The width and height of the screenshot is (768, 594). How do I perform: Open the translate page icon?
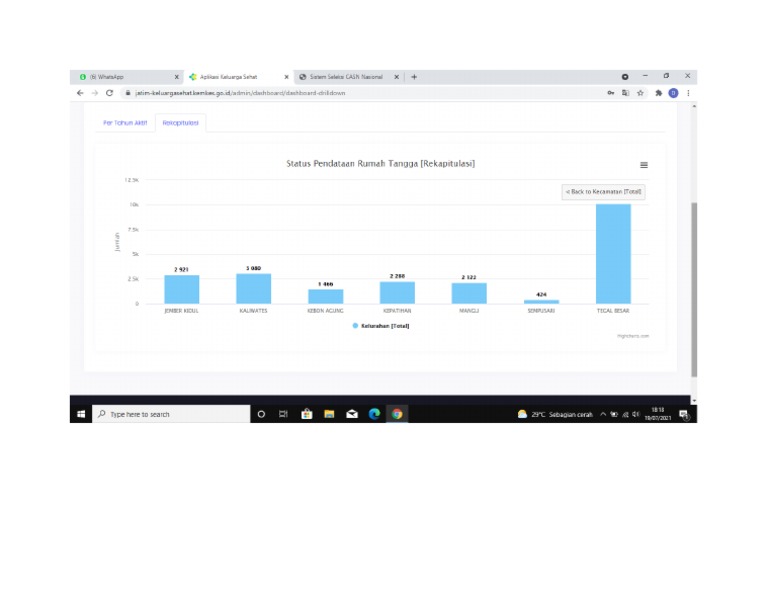point(625,93)
